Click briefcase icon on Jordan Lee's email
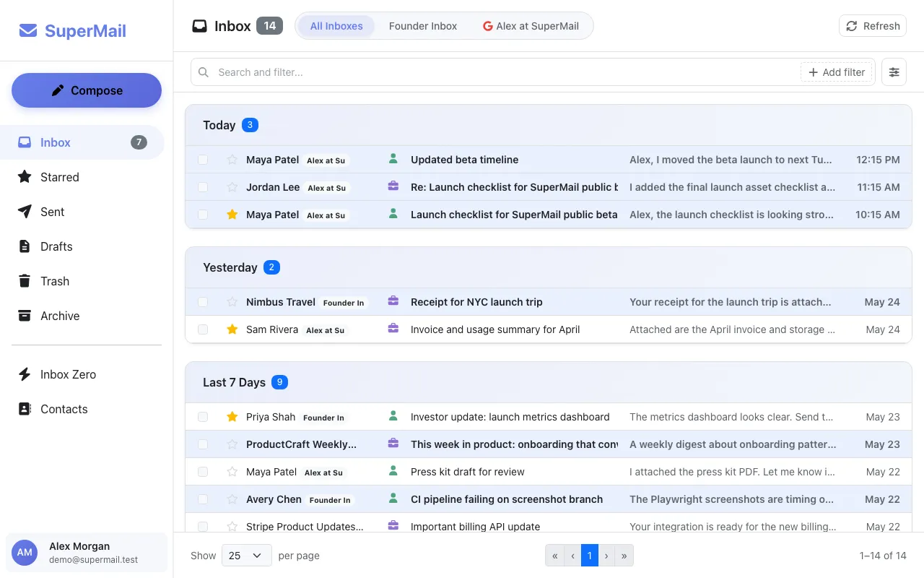 coord(393,186)
